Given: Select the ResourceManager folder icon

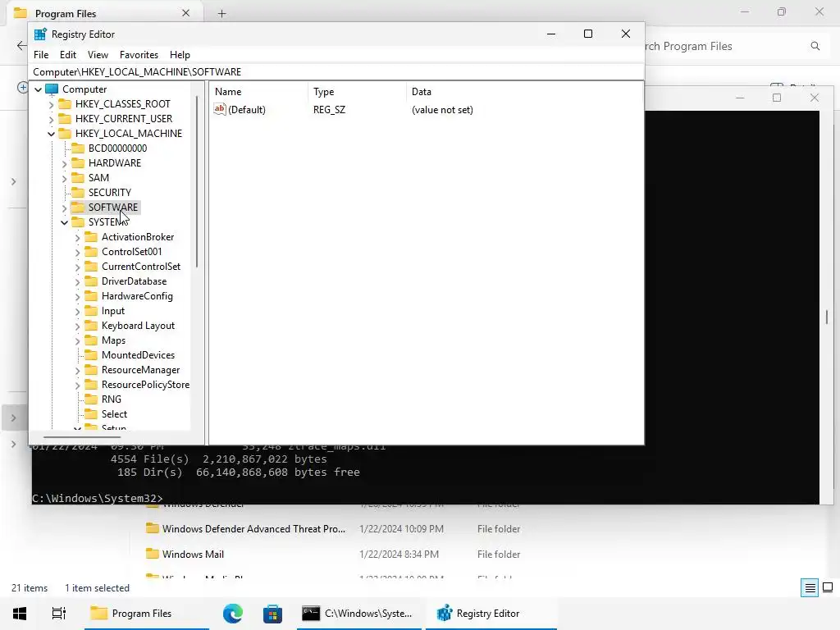Looking at the screenshot, I should point(91,370).
